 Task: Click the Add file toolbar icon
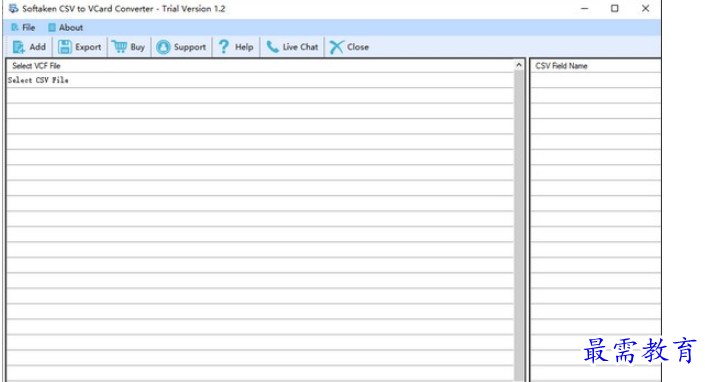point(18,47)
